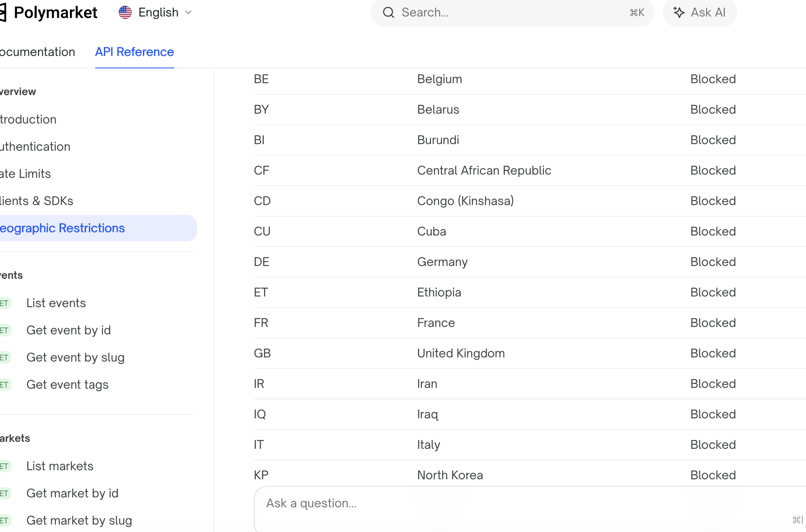Click the US flag language icon

(125, 12)
